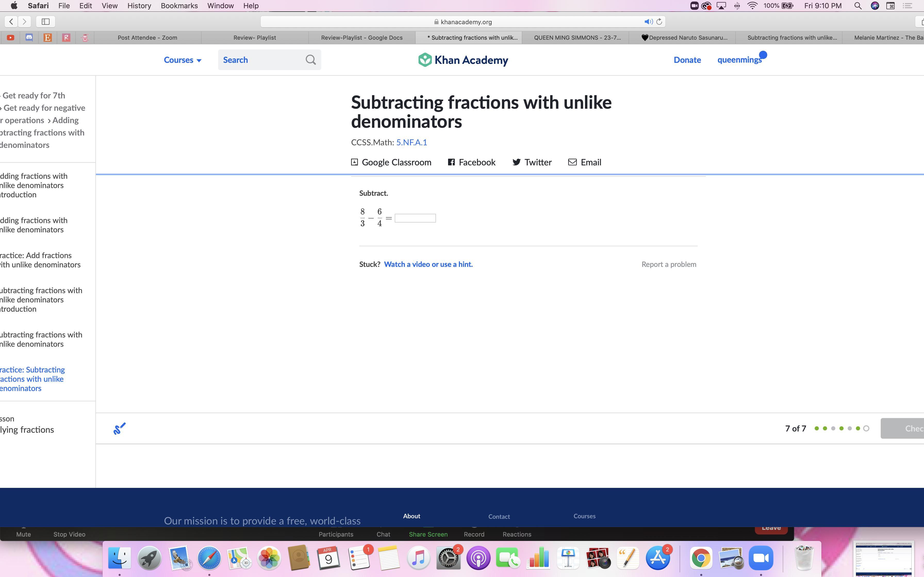Switch to Review-Playlist Google Docs tab
This screenshot has height=577, width=924.
coord(361,37)
